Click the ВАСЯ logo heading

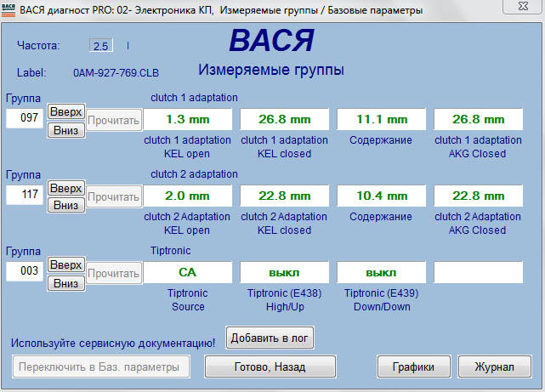coord(272,41)
